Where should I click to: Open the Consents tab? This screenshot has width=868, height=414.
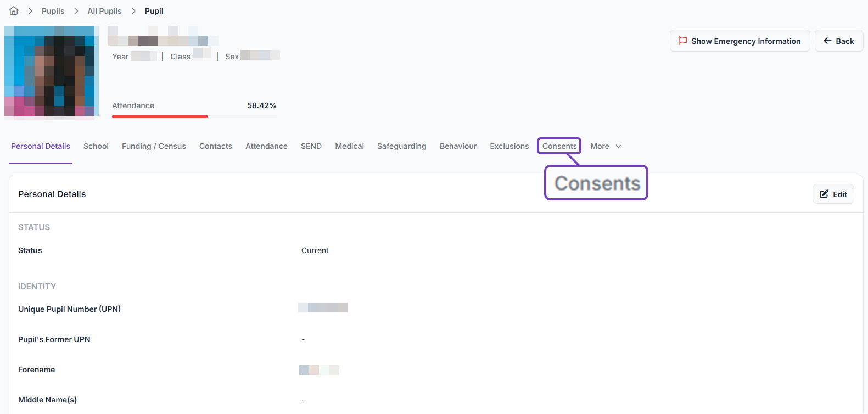559,146
